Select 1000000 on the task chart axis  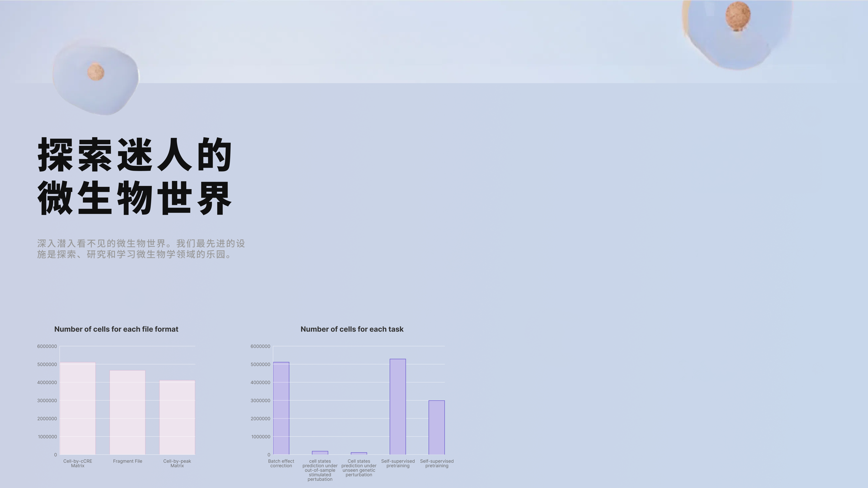(260, 437)
